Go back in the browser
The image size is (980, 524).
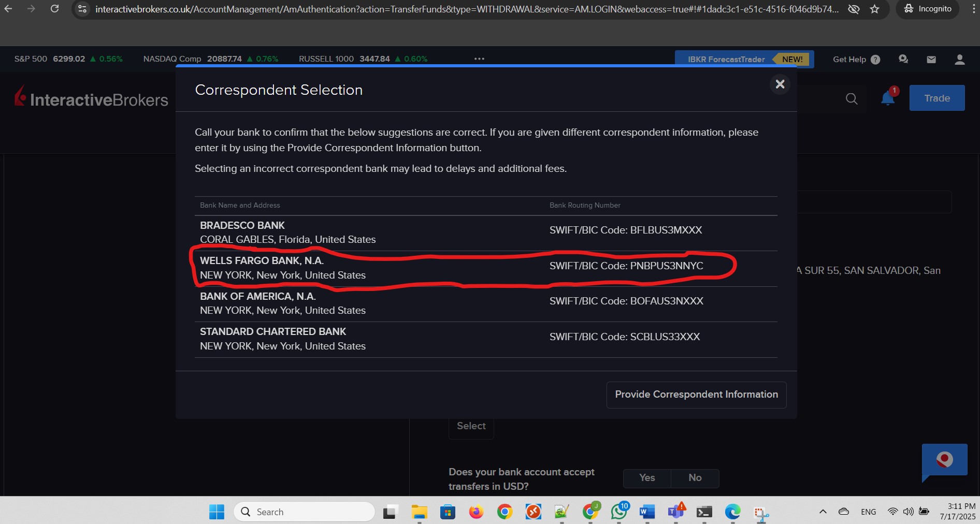coord(8,9)
